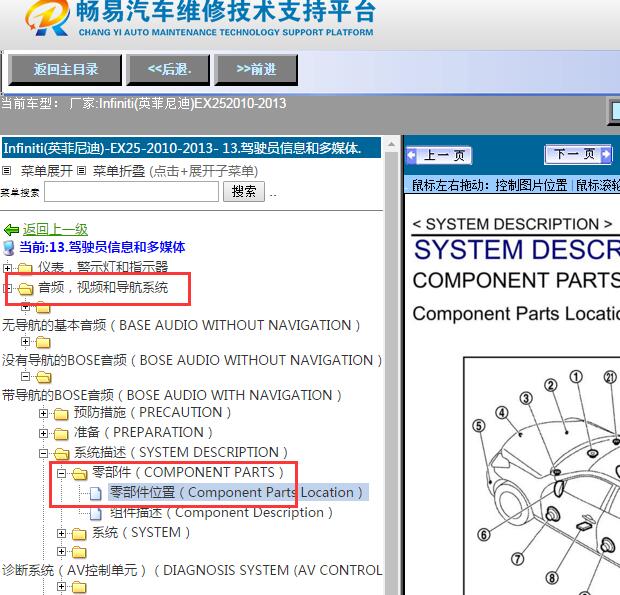Select 菜单展开 to expand all menus
The height and width of the screenshot is (595, 620).
47,171
